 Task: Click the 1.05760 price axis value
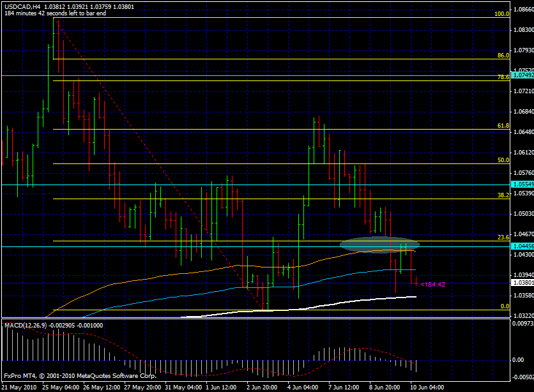[523, 173]
